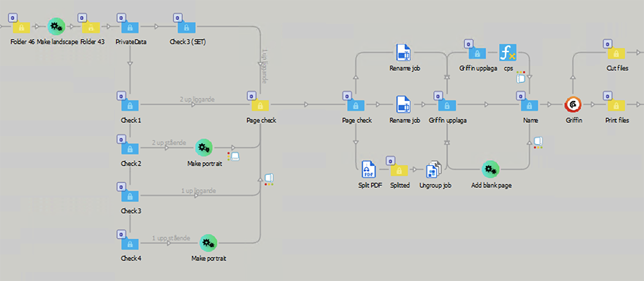Select the Make portrait element beside Check 4
The image size is (644, 281).
(208, 242)
